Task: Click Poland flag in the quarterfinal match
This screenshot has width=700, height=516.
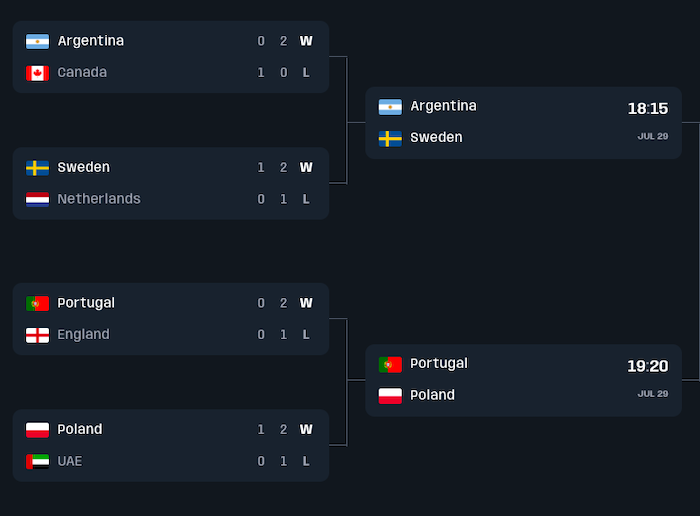Action: (37, 429)
